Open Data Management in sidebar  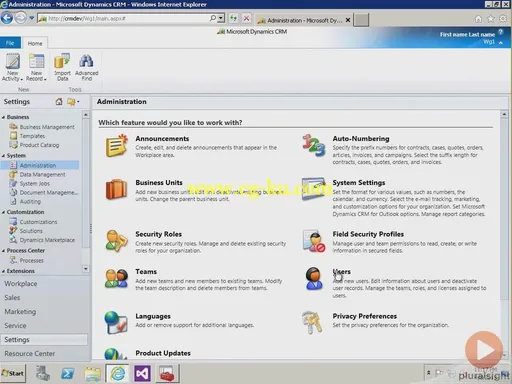pos(42,174)
